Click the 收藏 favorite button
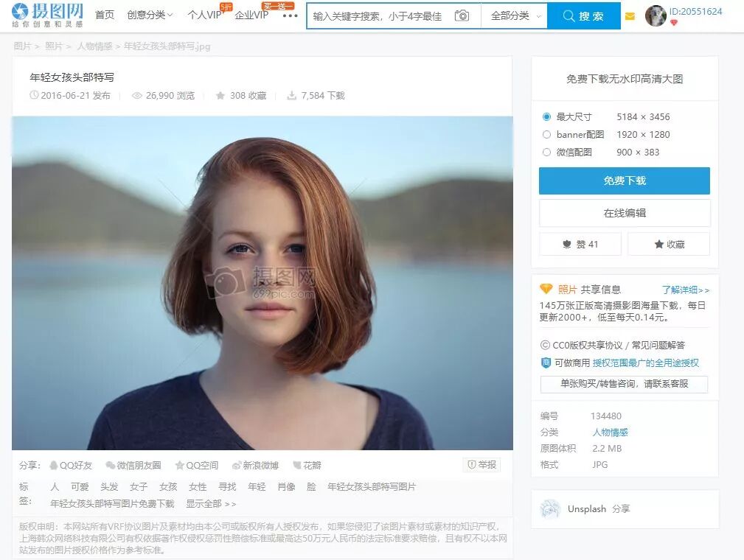Screen dimensions: 744x560 click(669, 244)
